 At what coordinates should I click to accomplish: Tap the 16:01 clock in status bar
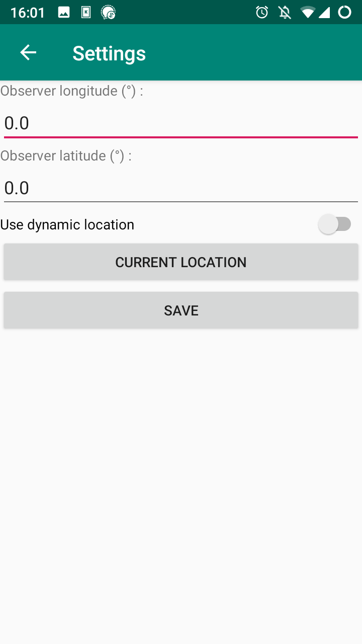pyautogui.click(x=28, y=12)
